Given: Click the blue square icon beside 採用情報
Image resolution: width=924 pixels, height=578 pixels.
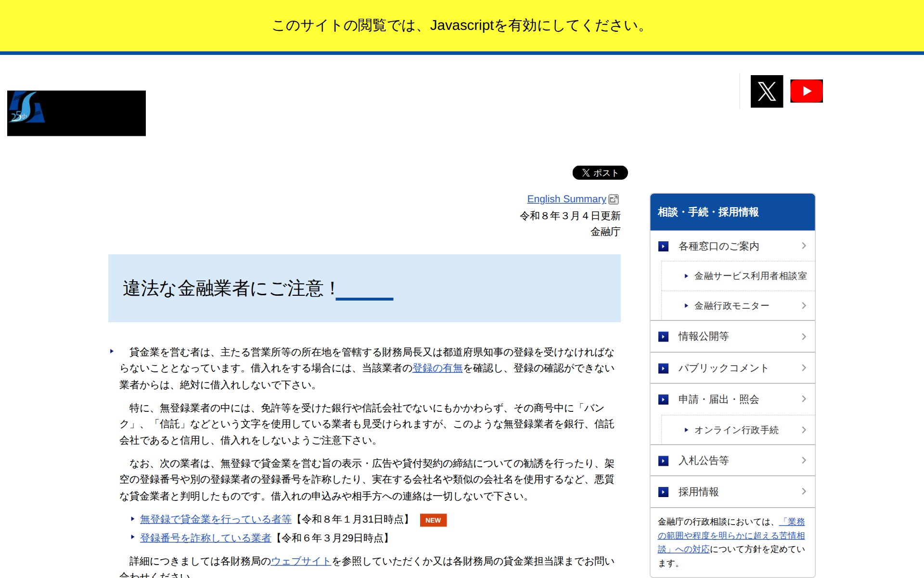Looking at the screenshot, I should [663, 492].
